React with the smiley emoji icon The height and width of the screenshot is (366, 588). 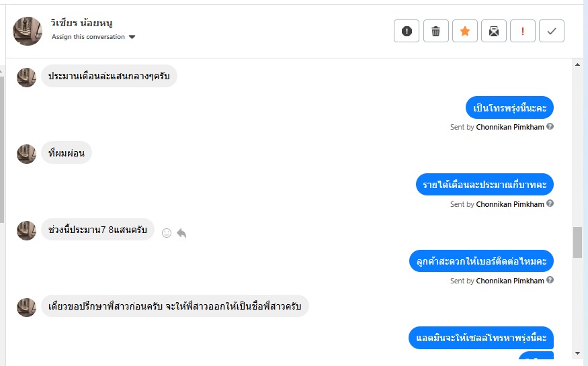(x=167, y=233)
